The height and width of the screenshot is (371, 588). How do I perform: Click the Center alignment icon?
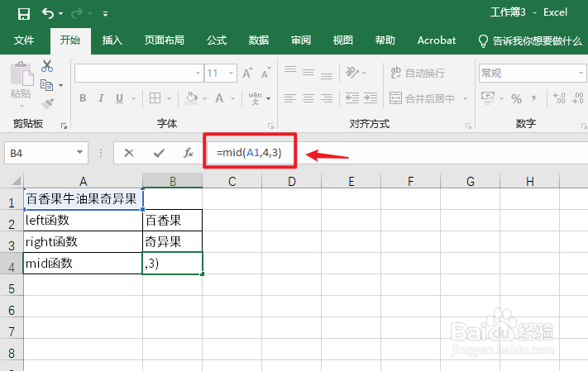click(308, 98)
